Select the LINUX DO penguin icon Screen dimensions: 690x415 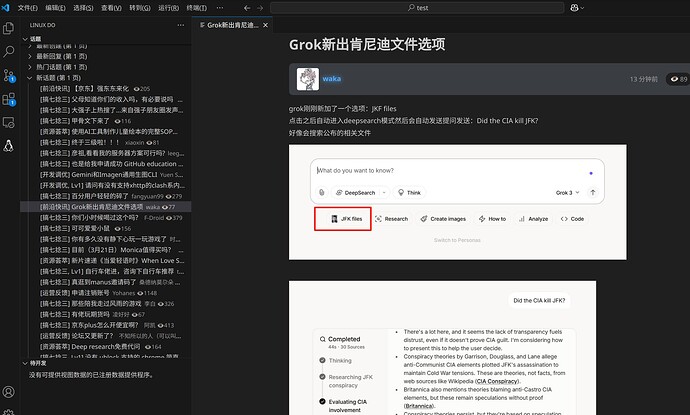pyautogui.click(x=8, y=146)
